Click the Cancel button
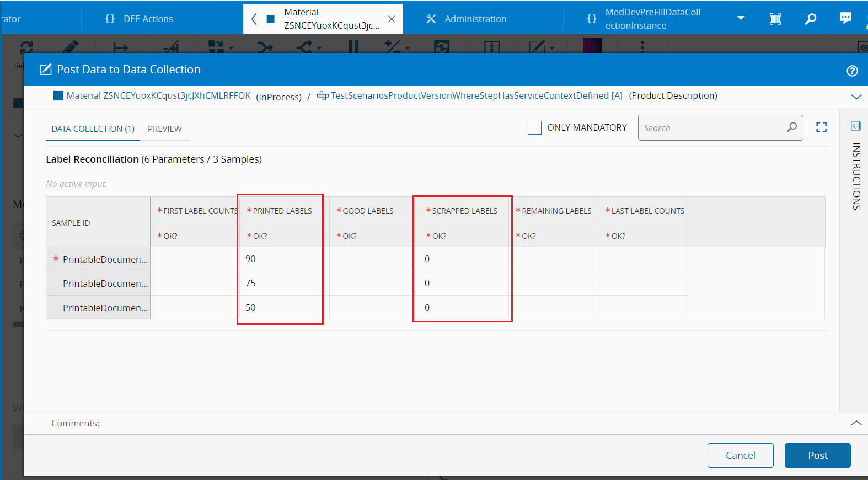 [x=740, y=455]
